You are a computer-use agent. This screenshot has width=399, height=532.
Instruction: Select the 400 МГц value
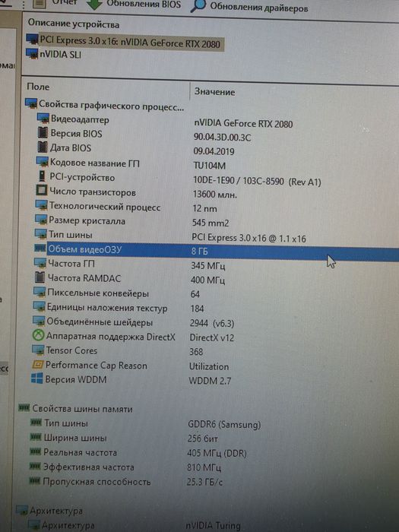click(x=207, y=280)
